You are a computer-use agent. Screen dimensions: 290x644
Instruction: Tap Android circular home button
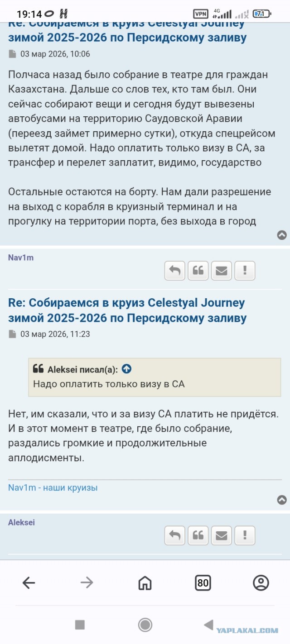click(x=145, y=625)
